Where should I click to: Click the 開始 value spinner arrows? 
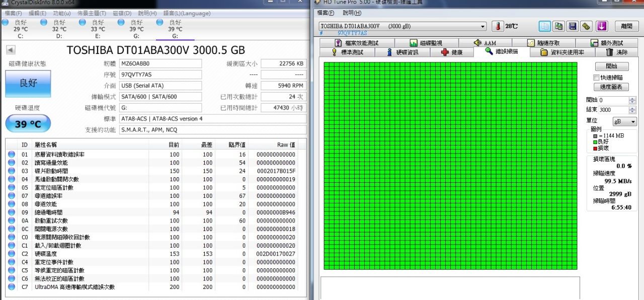point(632,100)
